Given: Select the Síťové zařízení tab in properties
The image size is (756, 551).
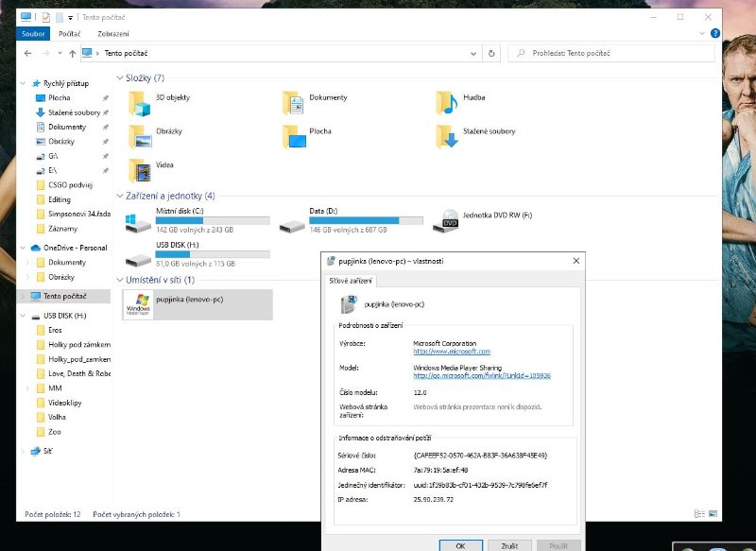Looking at the screenshot, I should tap(351, 281).
